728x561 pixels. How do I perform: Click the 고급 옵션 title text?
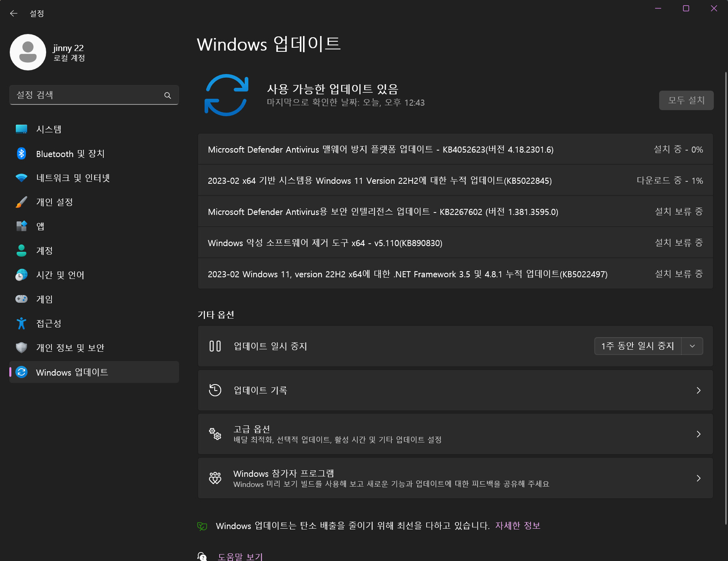tap(252, 429)
